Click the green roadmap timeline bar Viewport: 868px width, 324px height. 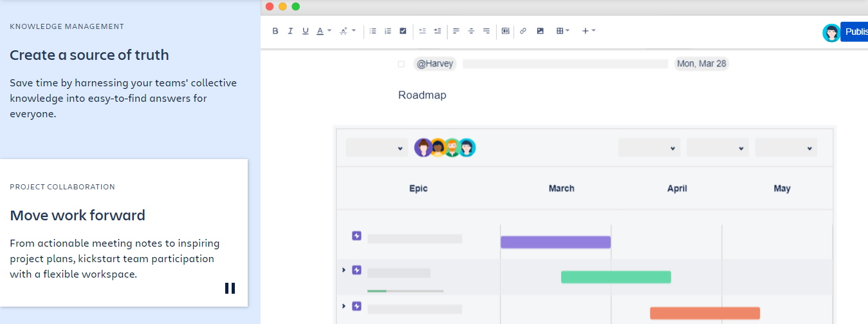pyautogui.click(x=616, y=277)
